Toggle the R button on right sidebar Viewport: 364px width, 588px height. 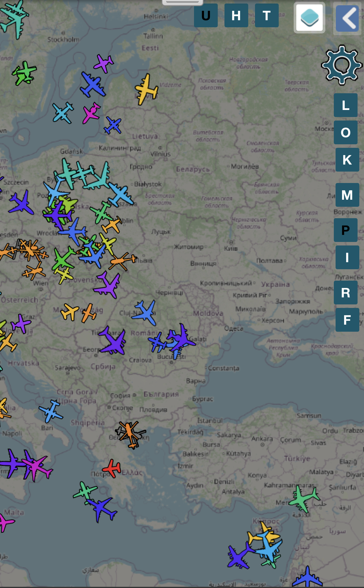coord(346,292)
